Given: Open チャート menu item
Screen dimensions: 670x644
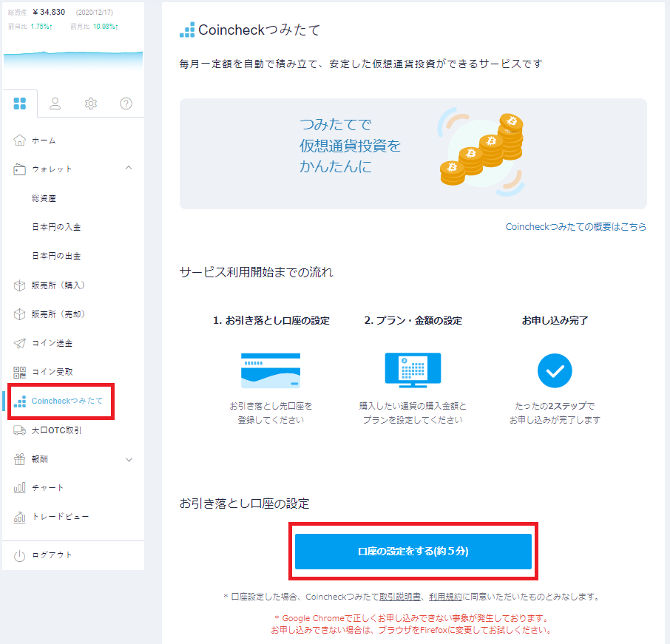Looking at the screenshot, I should coord(48,488).
